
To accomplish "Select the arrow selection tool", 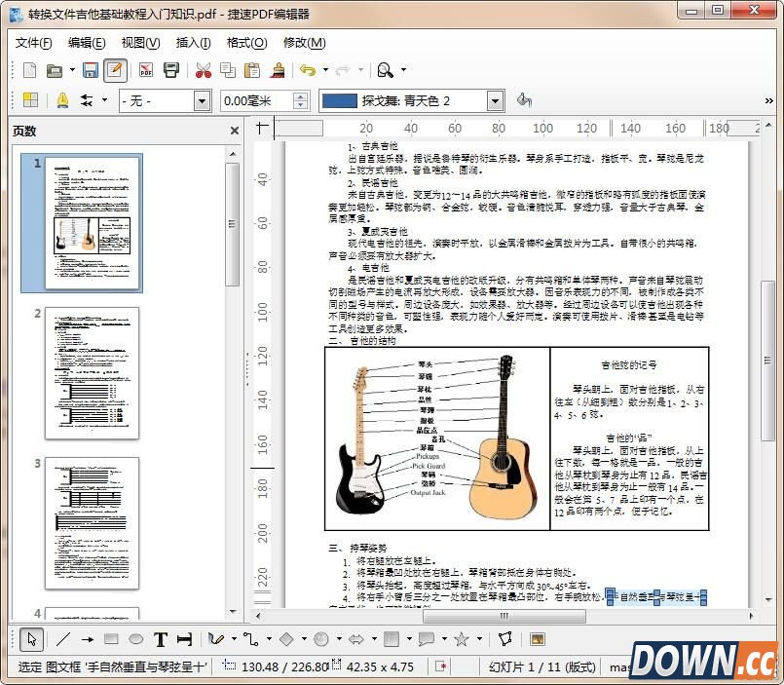I will (x=31, y=639).
